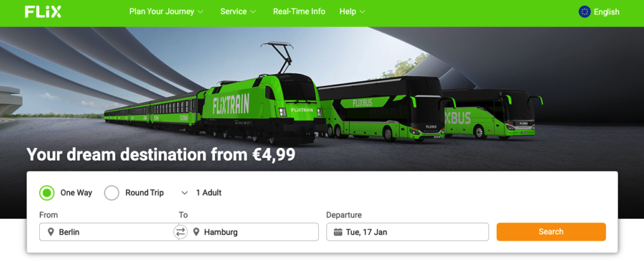Expand the 1 Adult passenger selector
Viewport: 644px width, 261px height.
201,193
